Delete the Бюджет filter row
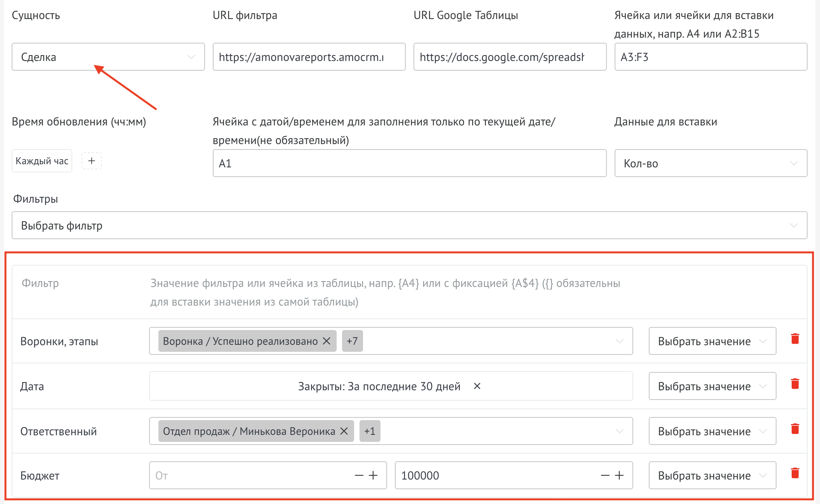820x504 pixels. click(795, 473)
